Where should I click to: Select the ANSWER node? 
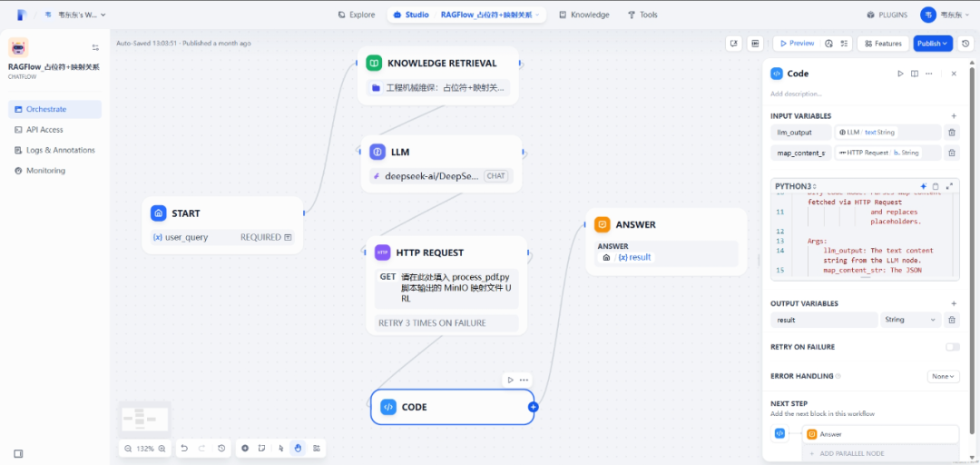point(666,242)
